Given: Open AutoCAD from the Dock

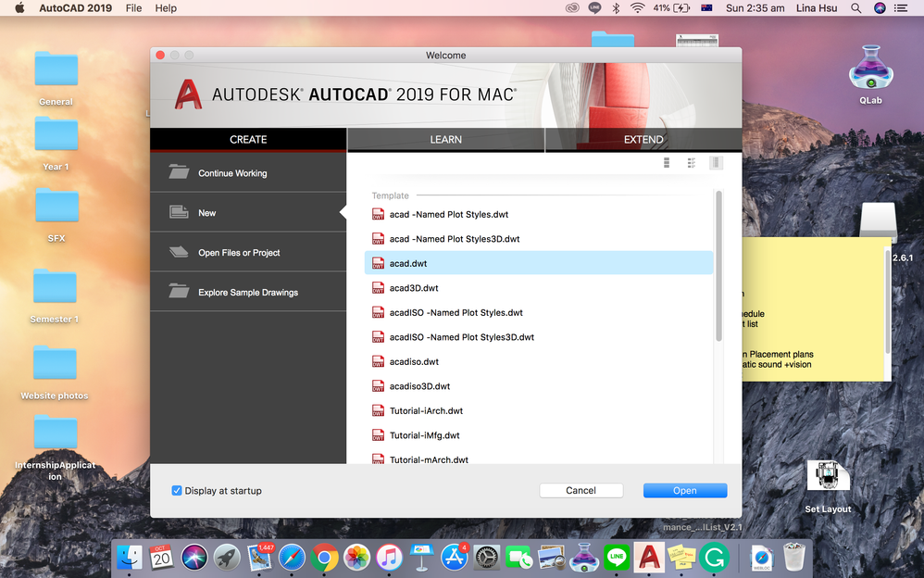Looking at the screenshot, I should click(649, 557).
